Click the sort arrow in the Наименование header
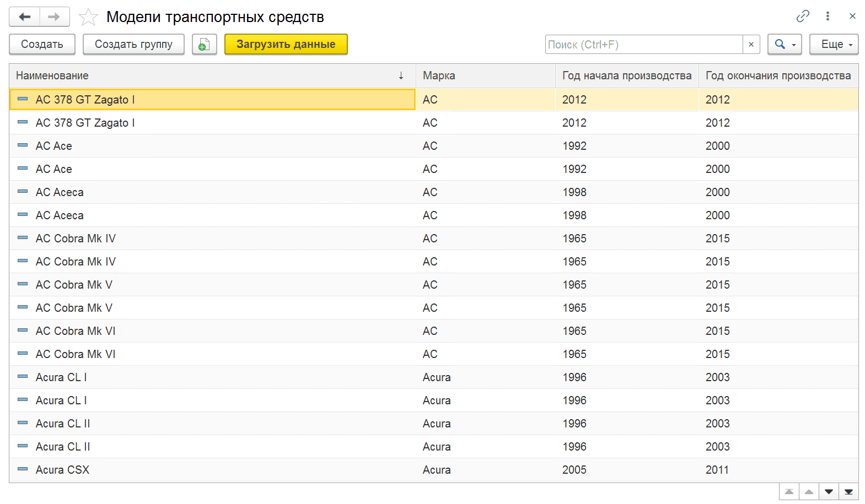This screenshot has height=504, width=865. coord(401,76)
